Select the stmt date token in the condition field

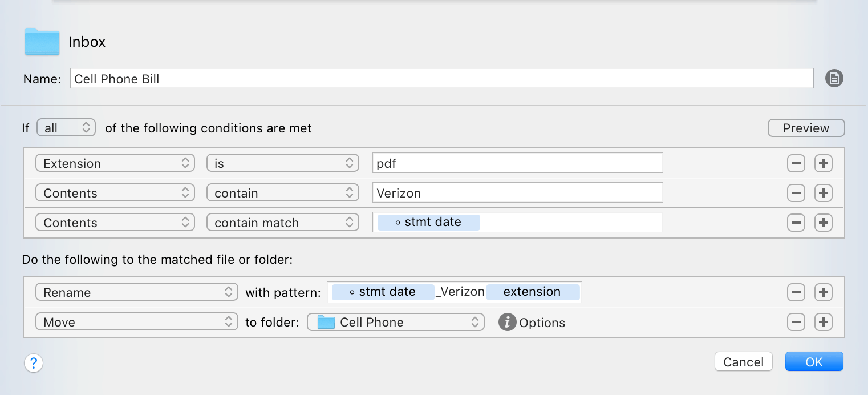[x=429, y=222]
